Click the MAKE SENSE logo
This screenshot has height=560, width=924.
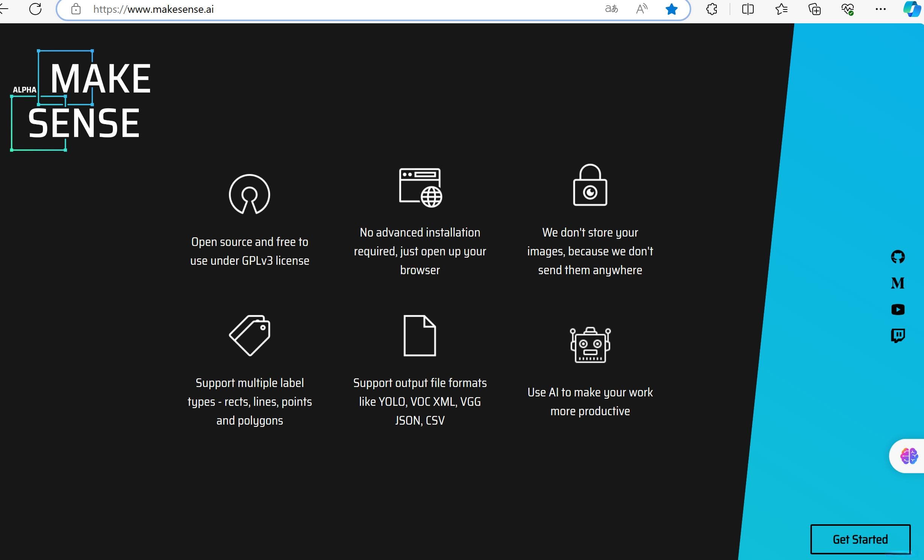pyautogui.click(x=81, y=100)
